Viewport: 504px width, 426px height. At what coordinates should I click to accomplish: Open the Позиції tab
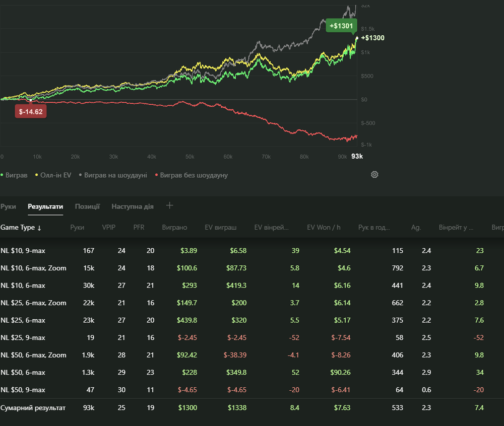pyautogui.click(x=87, y=206)
